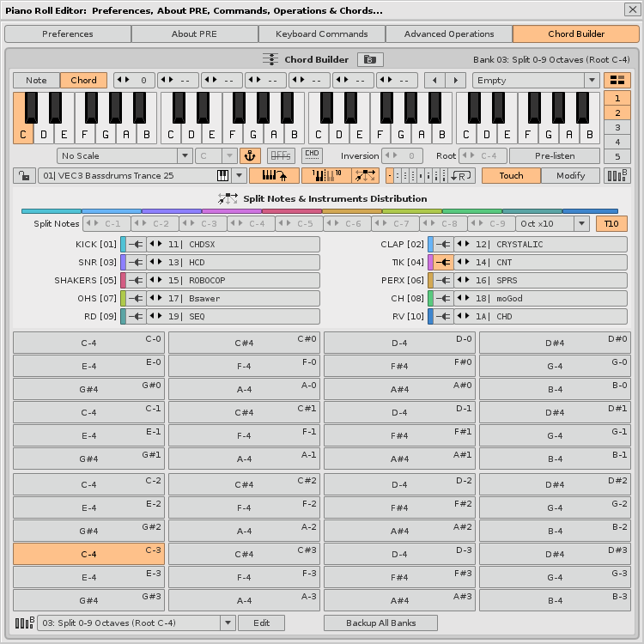Click the Pre-listen button
The height and width of the screenshot is (644, 644).
(x=554, y=155)
